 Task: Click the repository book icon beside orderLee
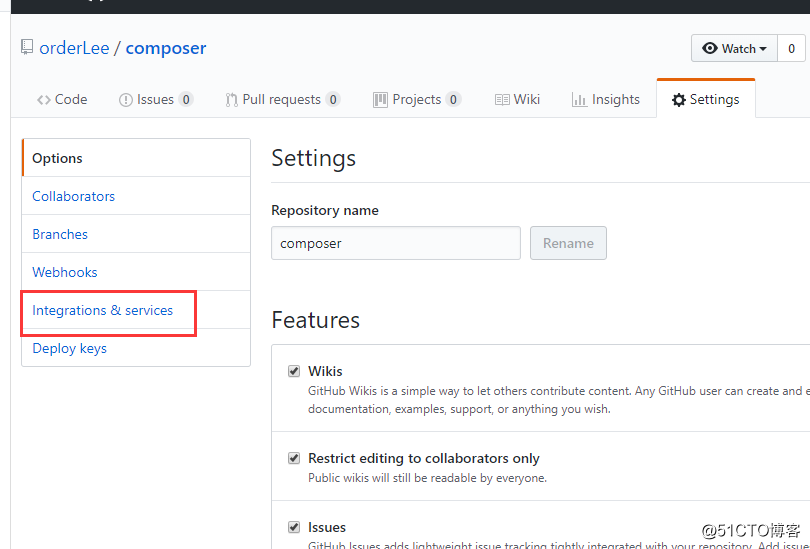(27, 48)
